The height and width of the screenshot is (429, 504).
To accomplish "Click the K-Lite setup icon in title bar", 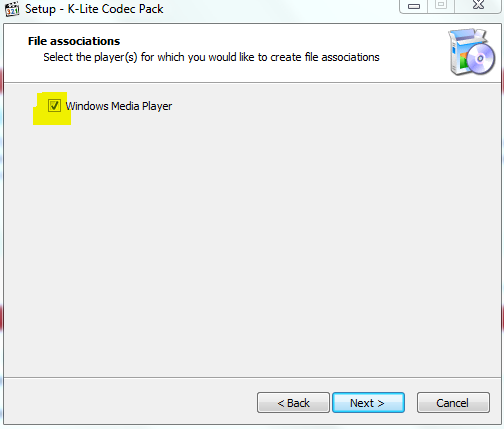I will 12,9.
